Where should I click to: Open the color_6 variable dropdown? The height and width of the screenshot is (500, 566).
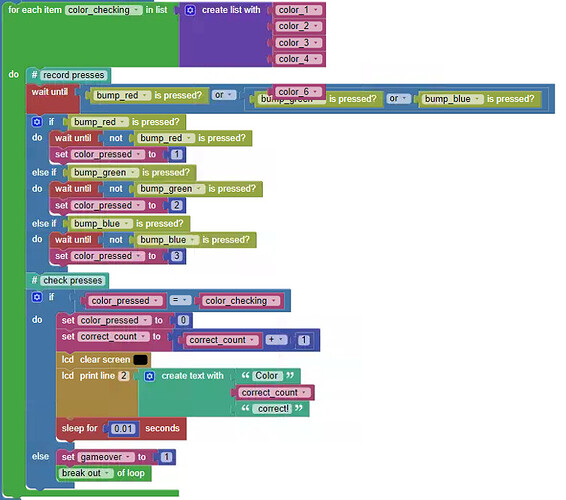pyautogui.click(x=316, y=92)
